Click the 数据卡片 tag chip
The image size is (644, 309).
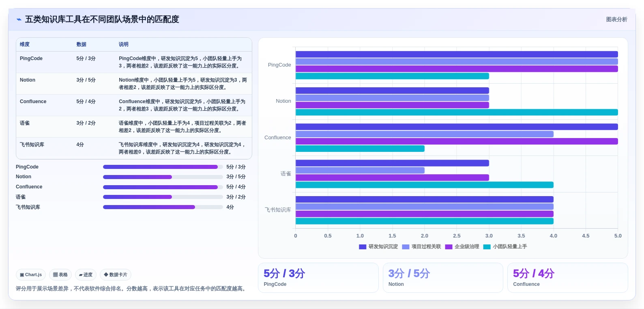116,275
